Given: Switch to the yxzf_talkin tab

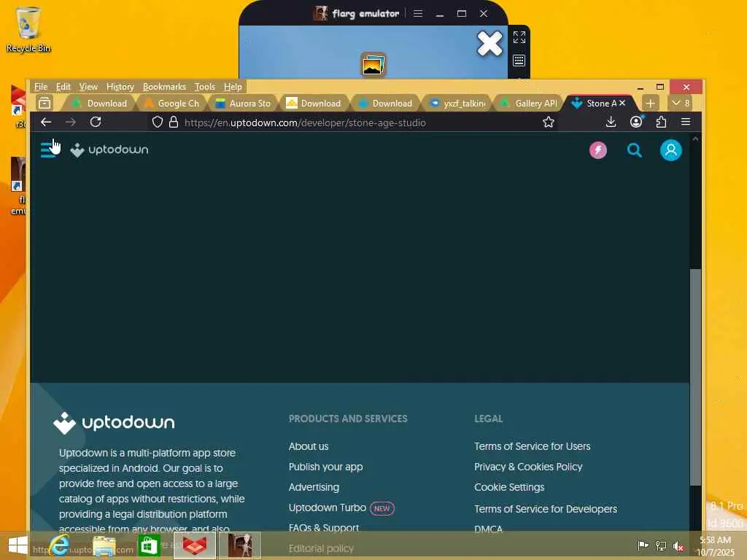Looking at the screenshot, I should pos(458,104).
